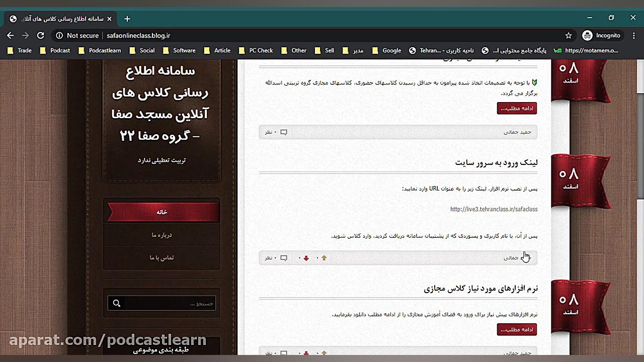Click the comment bubble icon under the post
The height and width of the screenshot is (362, 644).
[284, 257]
